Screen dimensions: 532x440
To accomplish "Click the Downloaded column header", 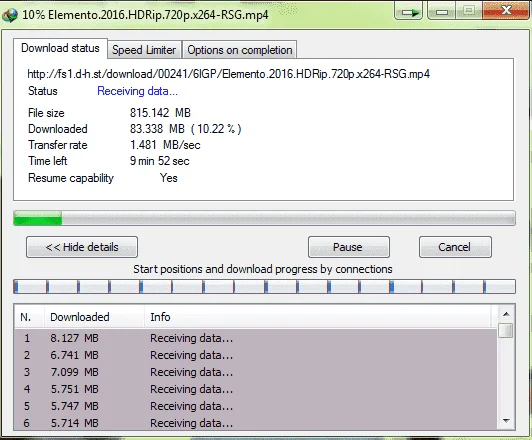I will 94,317.
